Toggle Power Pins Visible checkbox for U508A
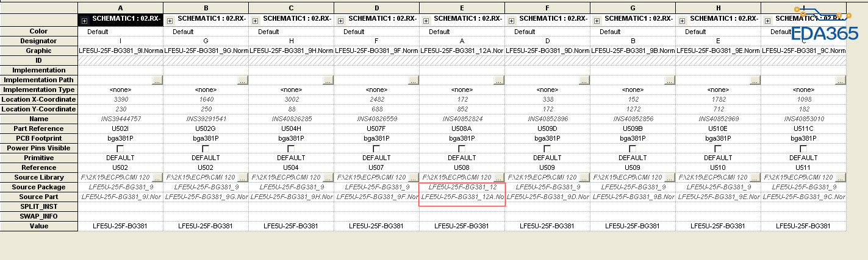 [x=462, y=149]
